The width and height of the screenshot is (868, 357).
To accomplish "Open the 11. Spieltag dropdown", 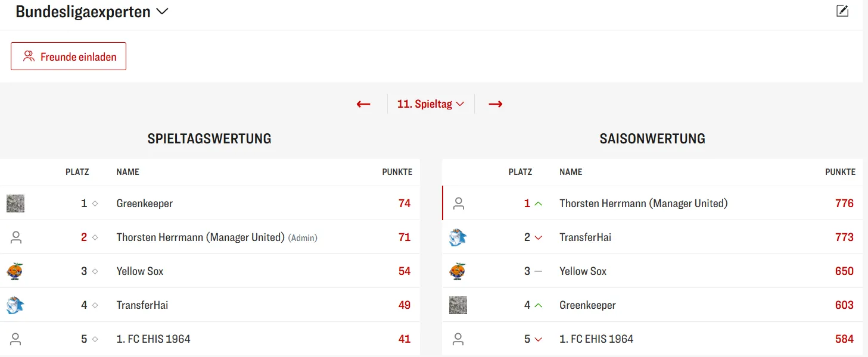I will [x=430, y=104].
